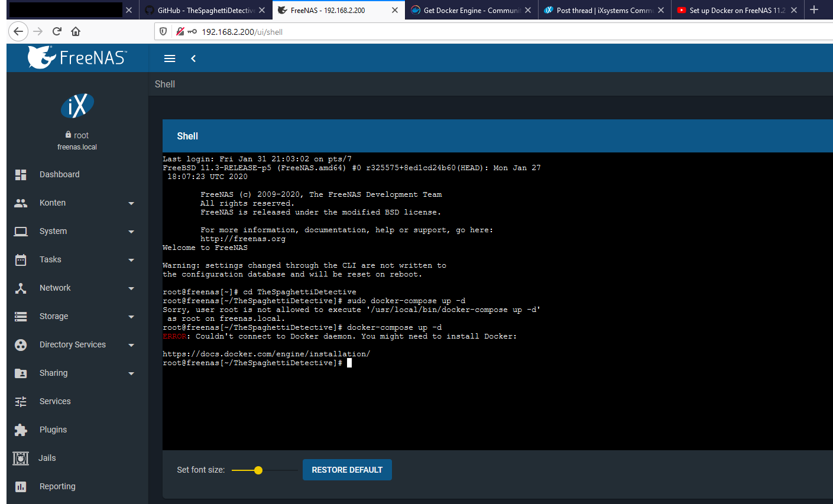833x504 pixels.
Task: Click the Reporting chart icon
Action: click(21, 486)
